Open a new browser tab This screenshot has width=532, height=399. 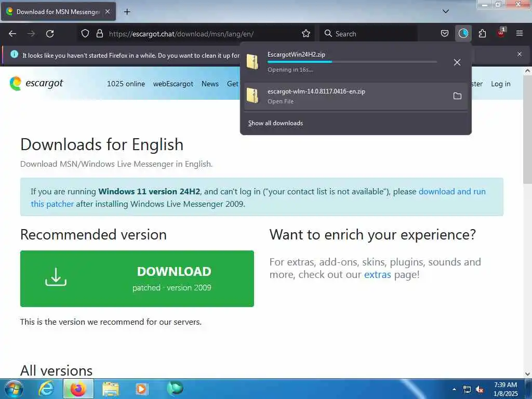pos(127,12)
